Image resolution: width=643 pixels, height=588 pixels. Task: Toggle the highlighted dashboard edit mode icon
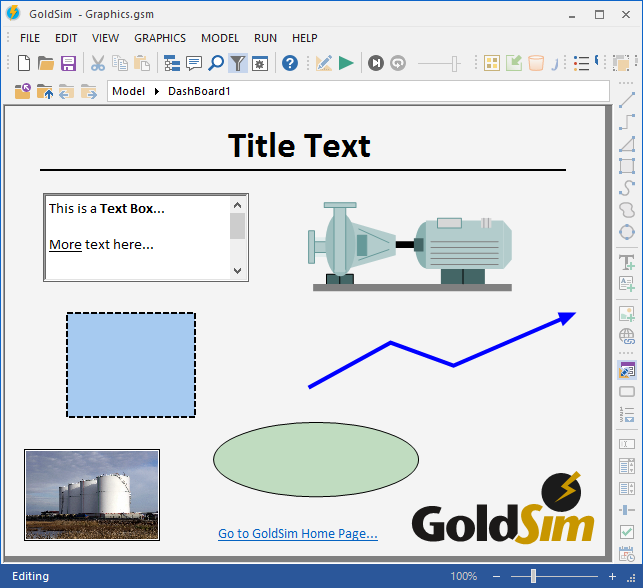[x=627, y=370]
